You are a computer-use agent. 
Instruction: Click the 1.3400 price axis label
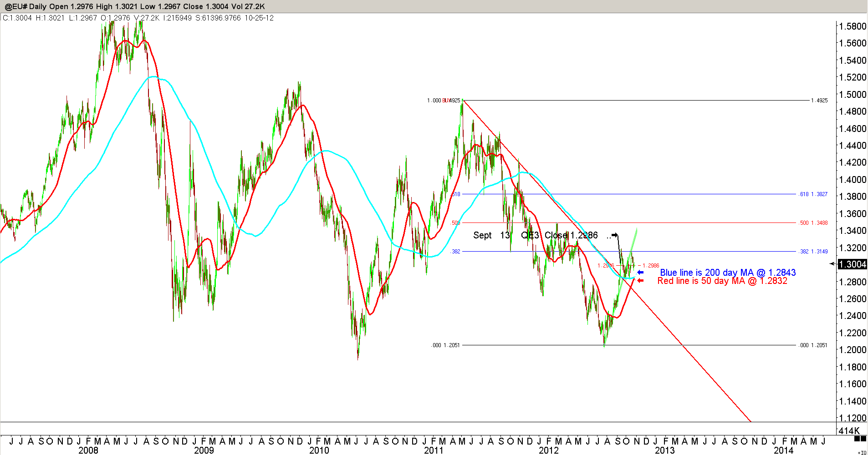point(853,231)
